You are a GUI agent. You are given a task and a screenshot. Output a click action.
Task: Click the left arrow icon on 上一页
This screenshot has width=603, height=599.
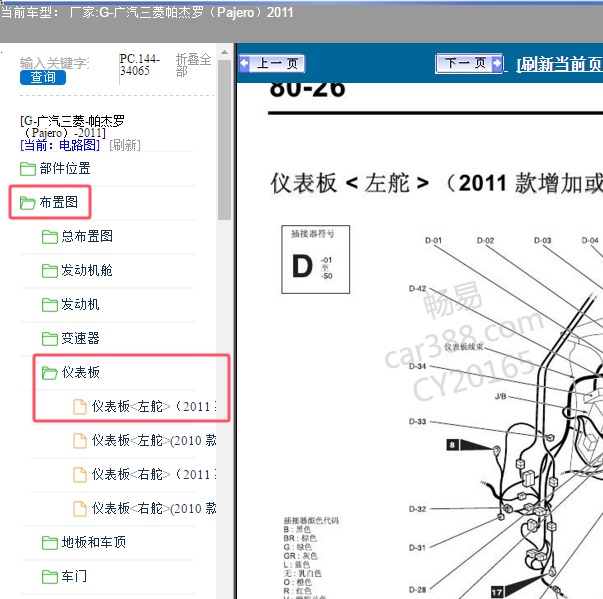(x=244, y=63)
